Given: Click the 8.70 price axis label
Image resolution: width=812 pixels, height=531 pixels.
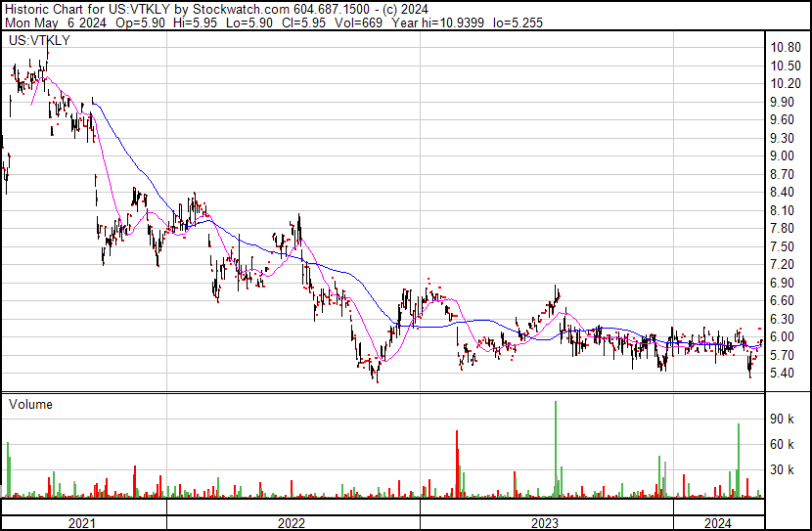Looking at the screenshot, I should coord(782,174).
